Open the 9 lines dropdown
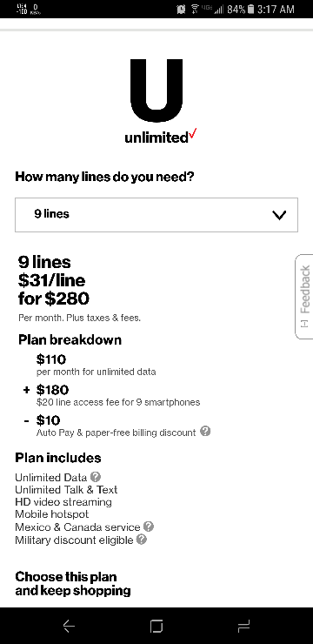 [x=156, y=215]
